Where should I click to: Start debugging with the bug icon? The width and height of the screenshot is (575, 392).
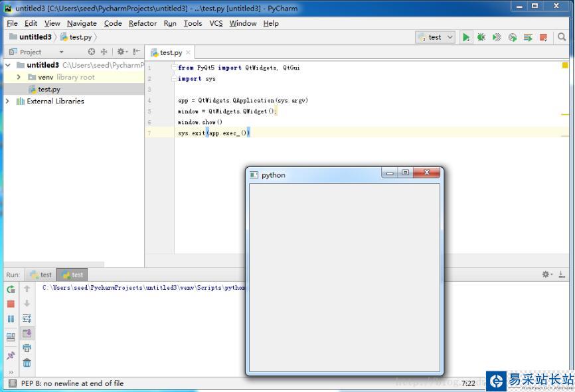coord(481,38)
